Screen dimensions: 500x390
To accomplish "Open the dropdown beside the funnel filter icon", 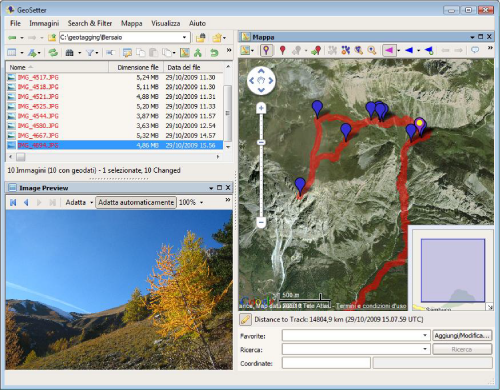I will pos(97,53).
